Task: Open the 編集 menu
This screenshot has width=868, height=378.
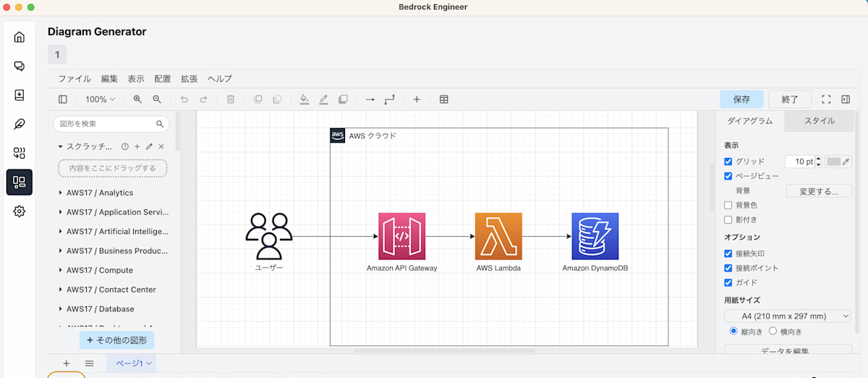Action: tap(109, 79)
